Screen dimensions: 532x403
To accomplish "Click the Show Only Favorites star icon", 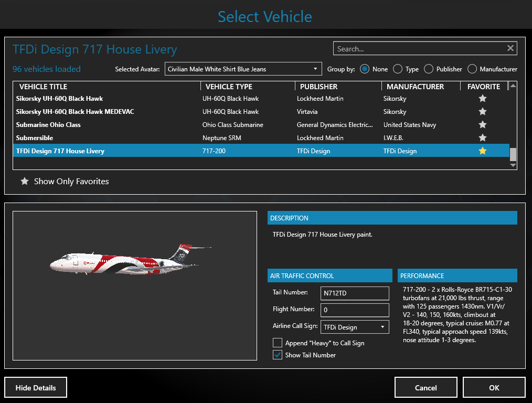I will 25,181.
